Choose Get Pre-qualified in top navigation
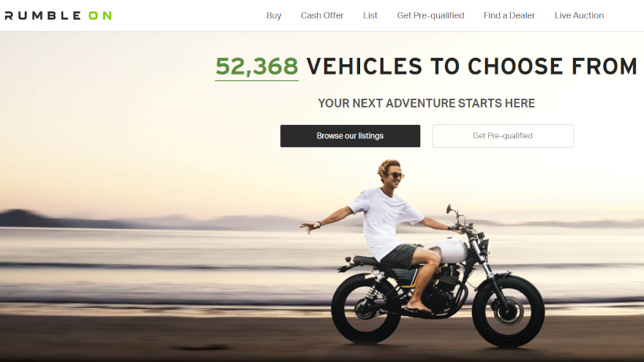 click(430, 15)
